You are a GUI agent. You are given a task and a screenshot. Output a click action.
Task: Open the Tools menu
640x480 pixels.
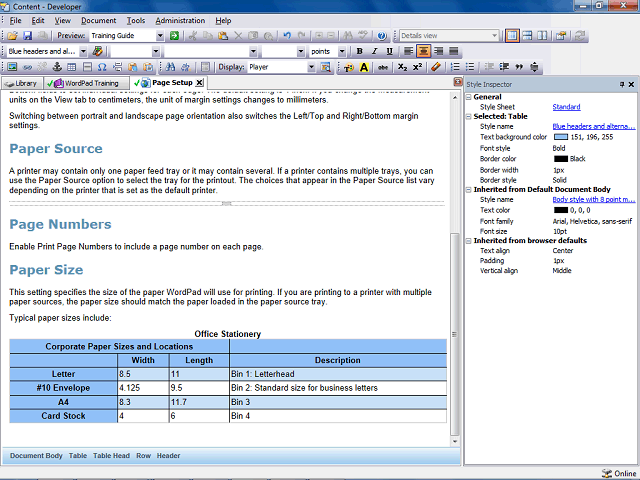click(136, 20)
